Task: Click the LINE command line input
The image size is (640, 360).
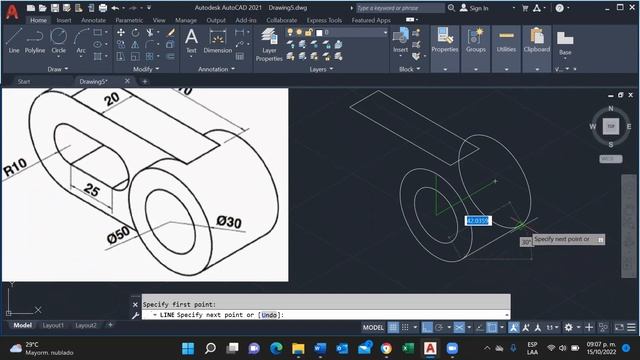Action: (x=326, y=315)
